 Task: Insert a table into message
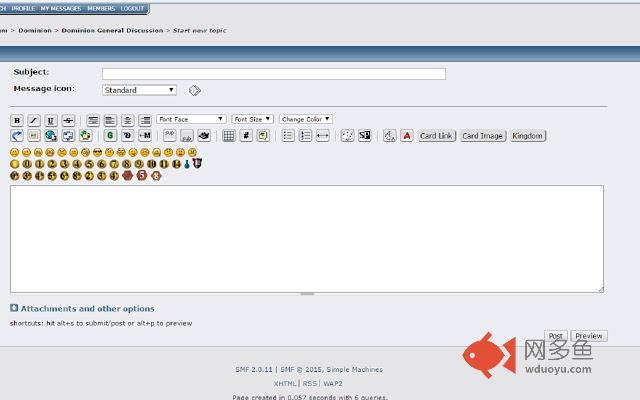[229, 136]
